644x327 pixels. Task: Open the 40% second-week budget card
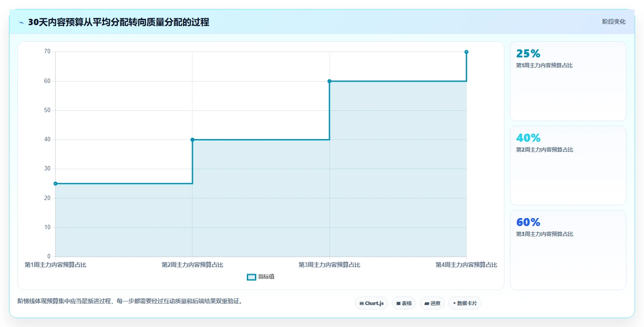[568, 166]
